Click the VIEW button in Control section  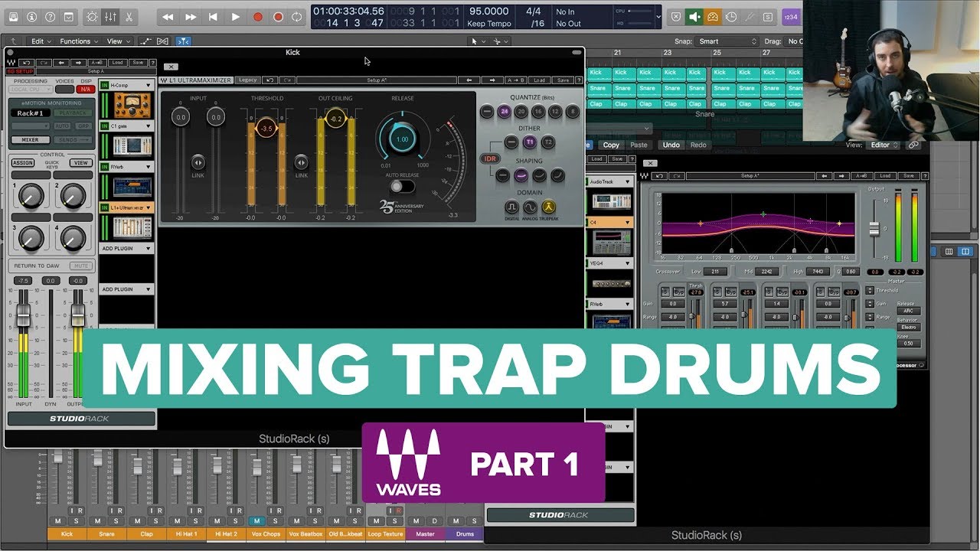click(80, 163)
